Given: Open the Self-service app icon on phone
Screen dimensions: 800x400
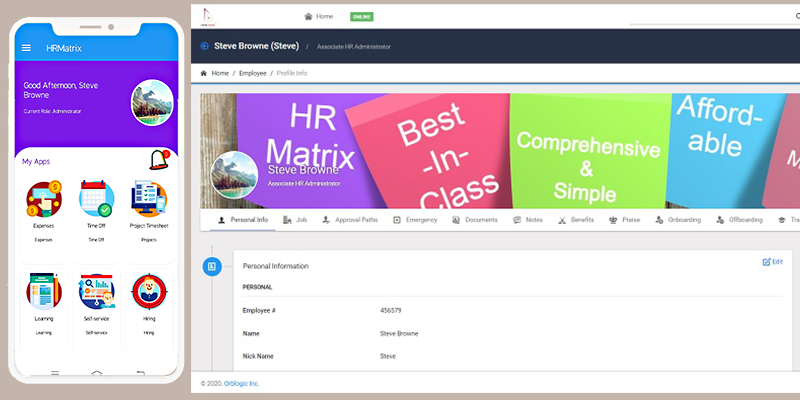Looking at the screenshot, I should pos(96,291).
